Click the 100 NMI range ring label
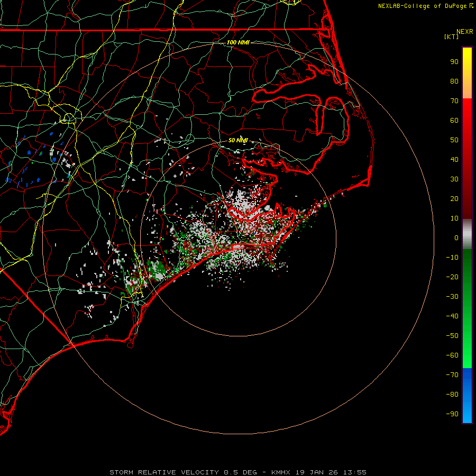The height and width of the screenshot is (476, 476). tap(238, 42)
